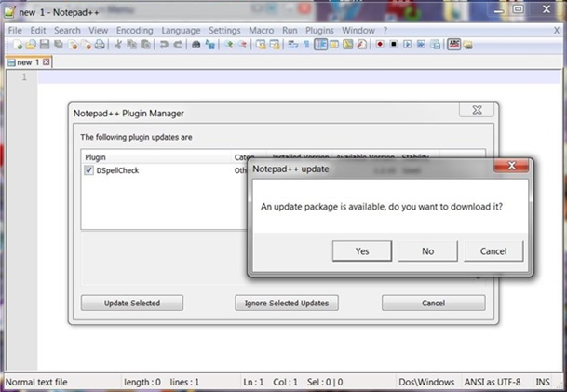Click Cancel in the Notepad++ update dialog
567x392 pixels.
(493, 251)
